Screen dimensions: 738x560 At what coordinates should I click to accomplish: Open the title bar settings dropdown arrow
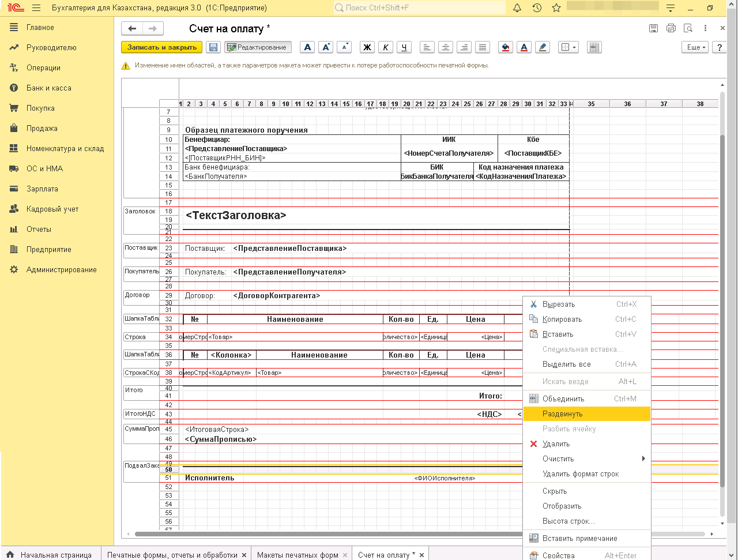point(671,8)
